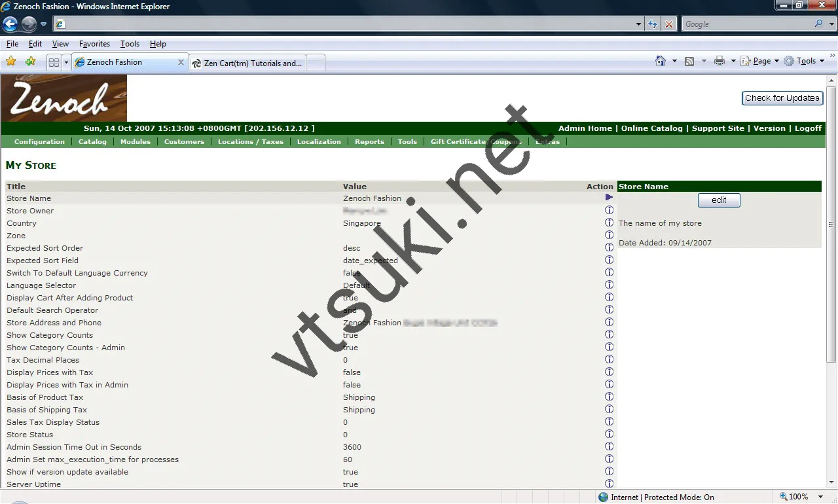838x504 pixels.
Task: Click info icon for Server Uptime
Action: [x=609, y=484]
